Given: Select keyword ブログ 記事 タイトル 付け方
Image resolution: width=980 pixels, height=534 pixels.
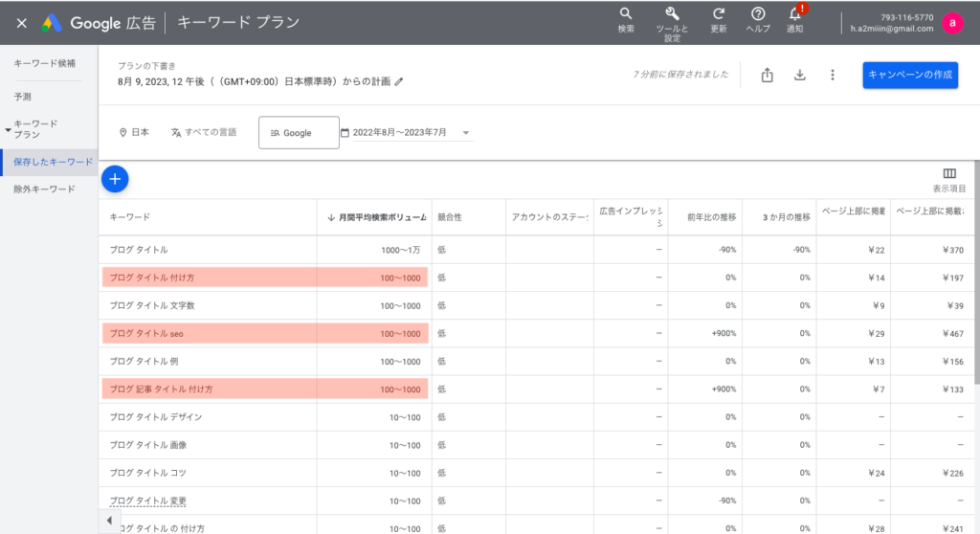Looking at the screenshot, I should pyautogui.click(x=161, y=389).
